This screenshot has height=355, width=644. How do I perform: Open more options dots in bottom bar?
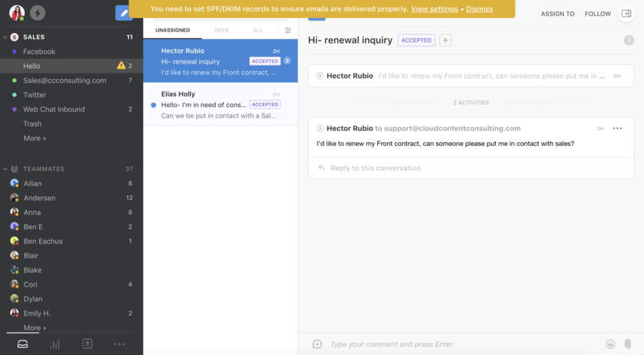[120, 344]
